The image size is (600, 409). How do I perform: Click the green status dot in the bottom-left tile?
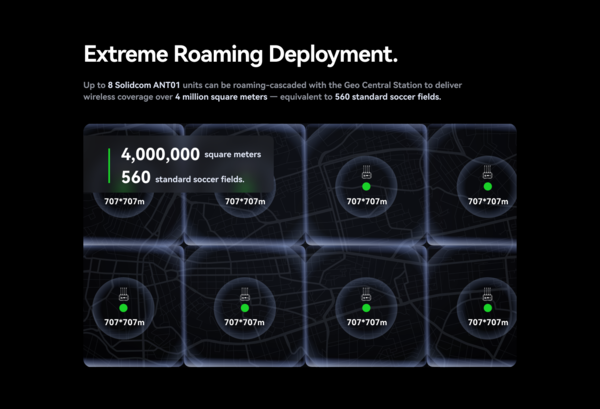pyautogui.click(x=123, y=308)
